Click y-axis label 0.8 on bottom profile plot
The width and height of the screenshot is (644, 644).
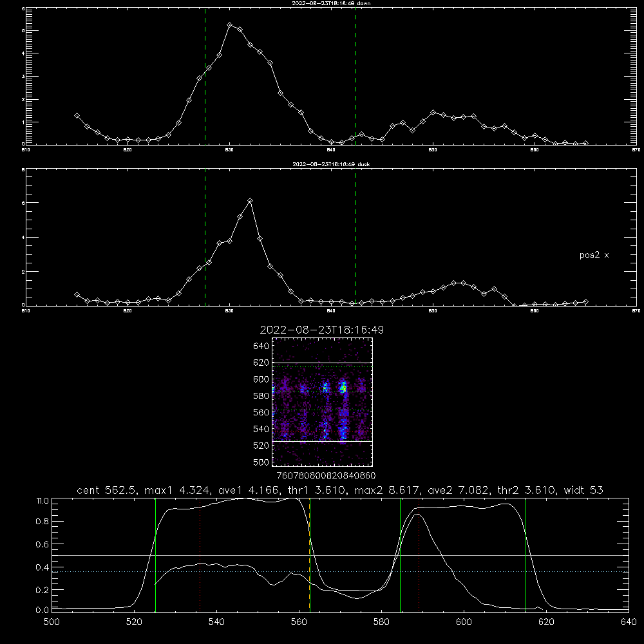[43, 521]
